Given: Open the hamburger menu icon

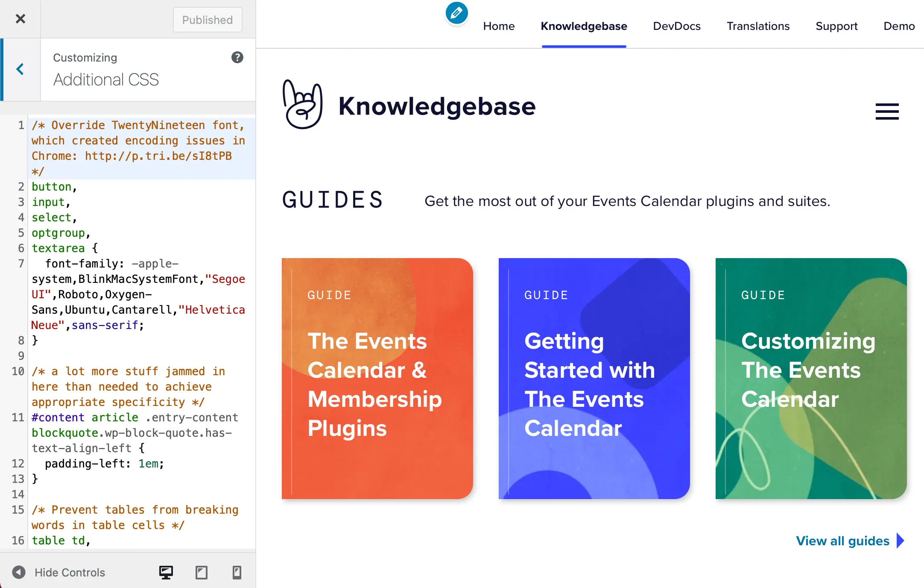Looking at the screenshot, I should (887, 112).
